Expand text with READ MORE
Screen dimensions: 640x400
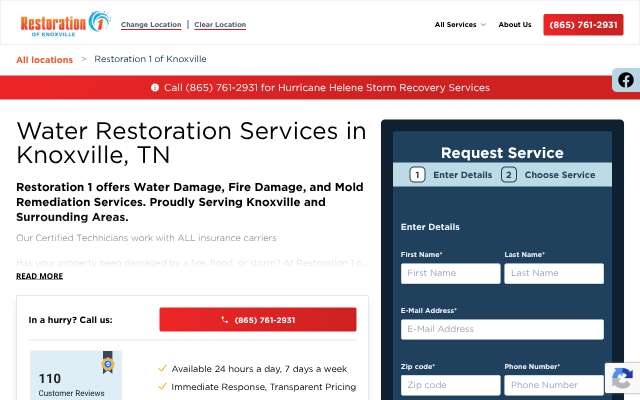tap(40, 276)
